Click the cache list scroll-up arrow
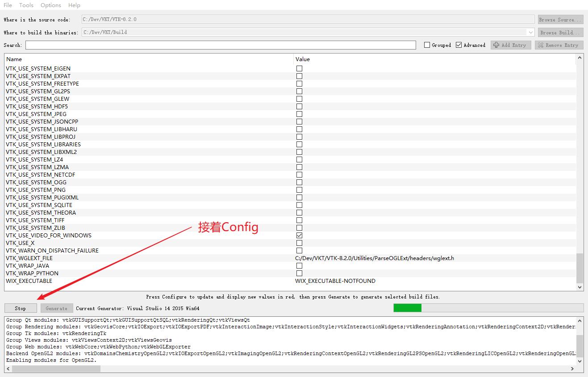Image resolution: width=588 pixels, height=377 pixels. click(580, 58)
